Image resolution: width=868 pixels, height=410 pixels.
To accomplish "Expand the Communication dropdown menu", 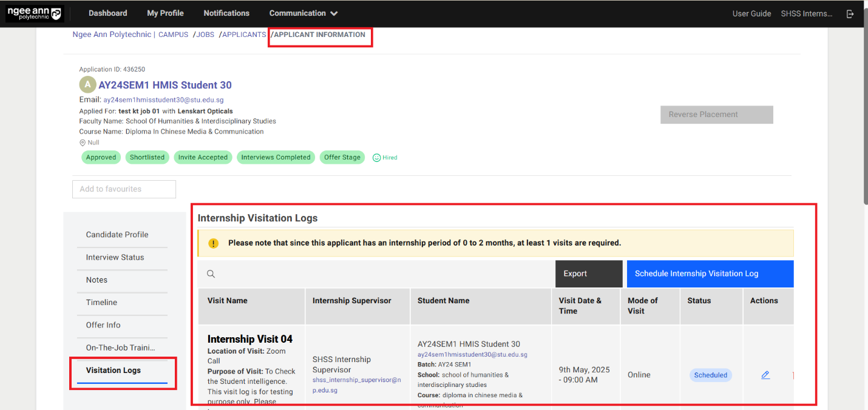I will tap(303, 13).
